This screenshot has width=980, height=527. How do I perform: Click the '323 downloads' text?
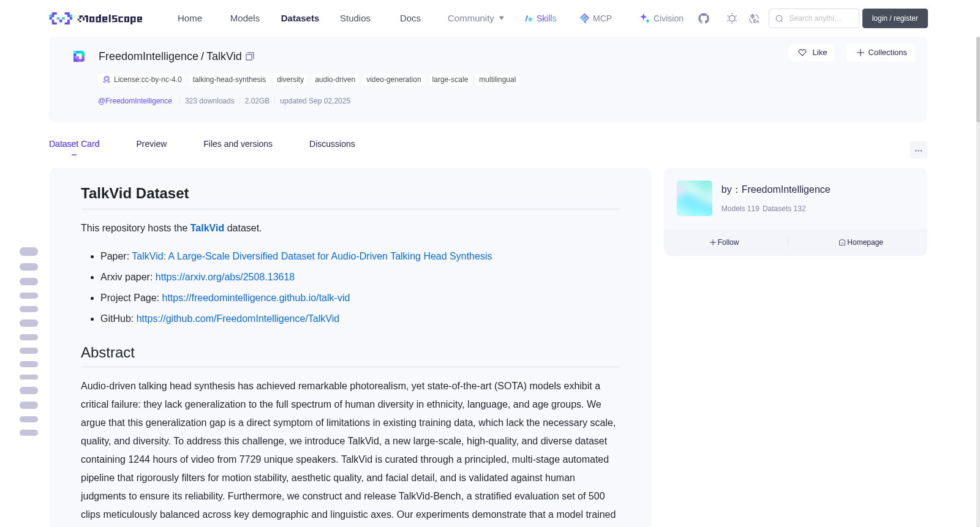tap(209, 101)
